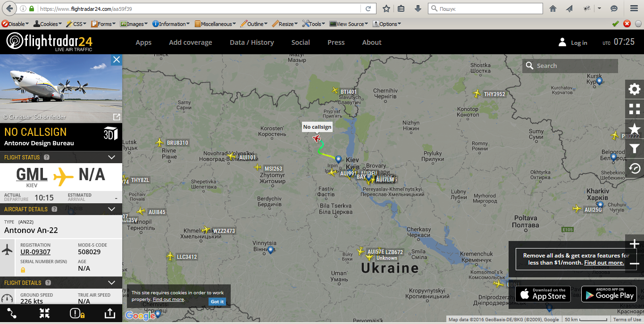644x324 pixels.
Task: Select the No callsign aircraft on map
Action: (x=317, y=138)
